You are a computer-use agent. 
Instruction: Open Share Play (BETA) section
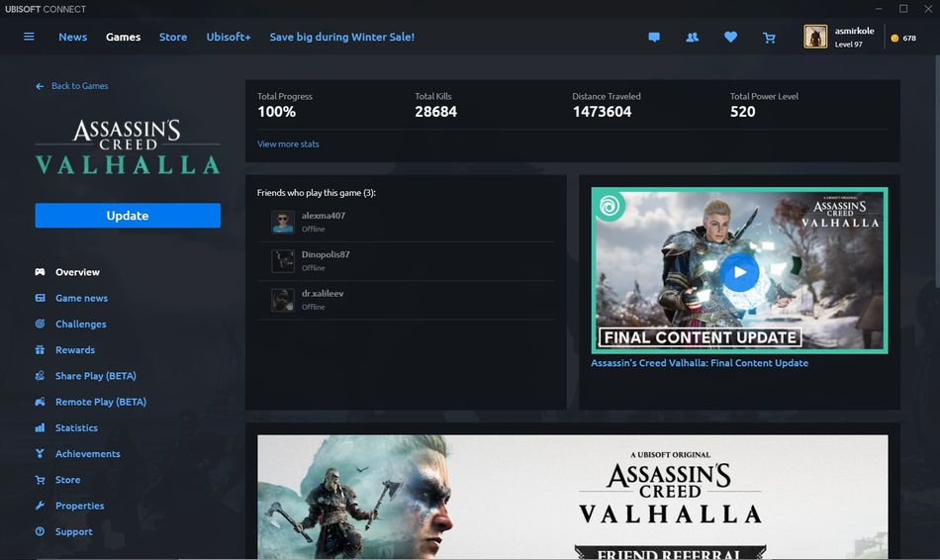[96, 376]
